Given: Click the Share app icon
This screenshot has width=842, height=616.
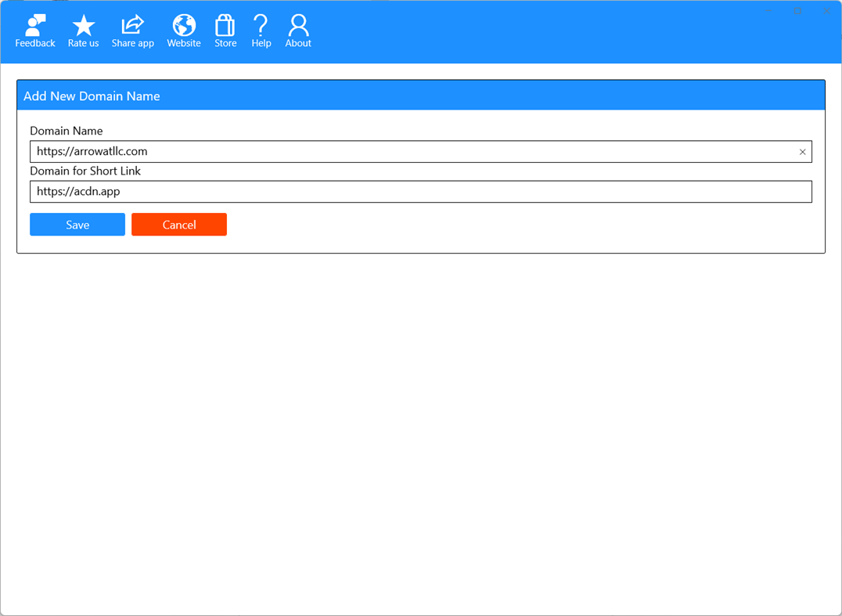Looking at the screenshot, I should coord(132,25).
